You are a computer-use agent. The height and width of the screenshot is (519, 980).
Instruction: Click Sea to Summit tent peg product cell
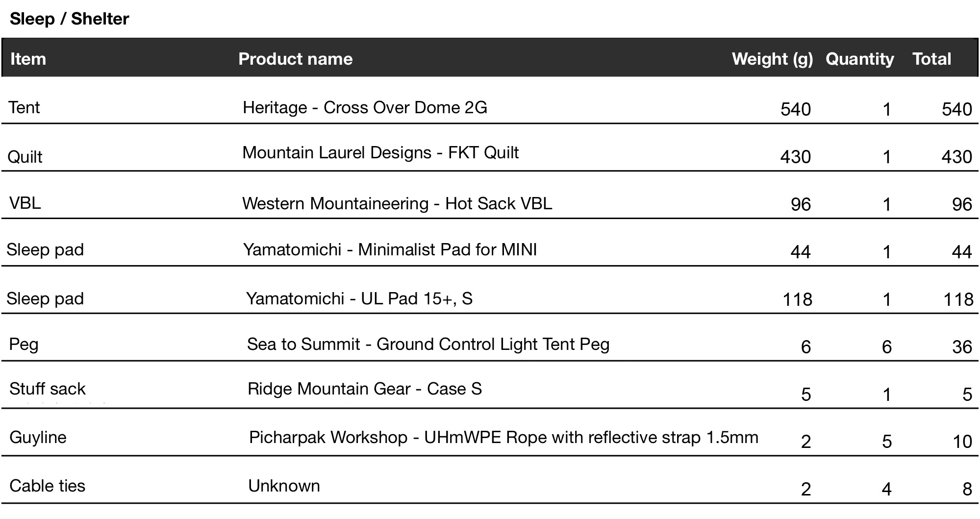(x=428, y=344)
